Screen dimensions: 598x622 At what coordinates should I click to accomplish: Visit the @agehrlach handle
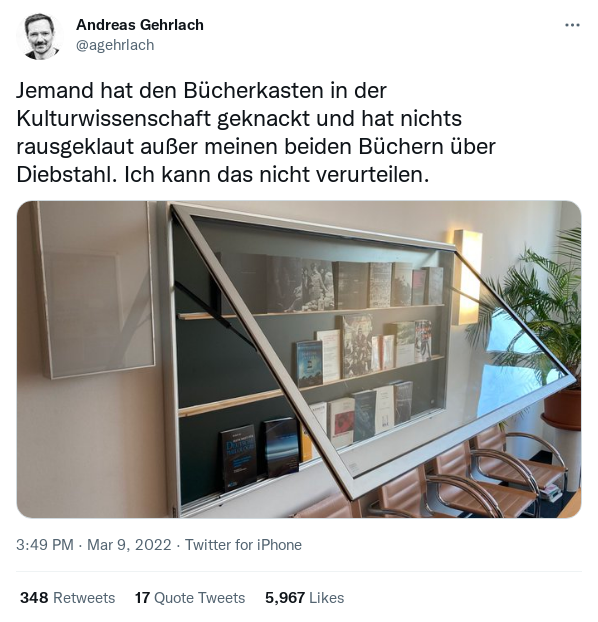(115, 45)
